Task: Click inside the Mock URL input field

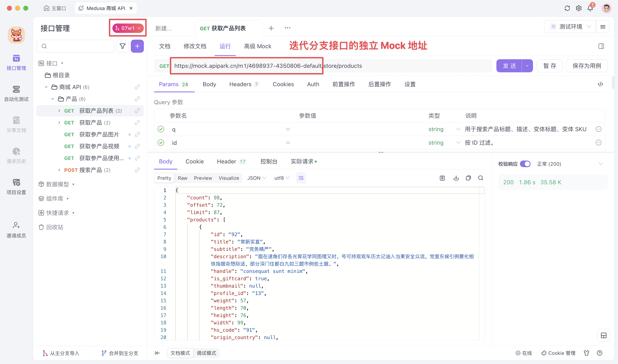Action: [270, 66]
